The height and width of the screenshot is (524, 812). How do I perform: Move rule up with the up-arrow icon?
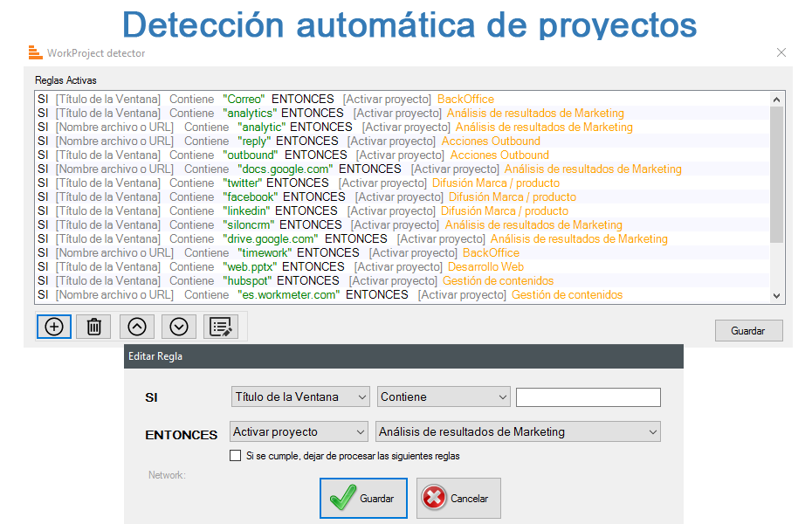coord(137,327)
